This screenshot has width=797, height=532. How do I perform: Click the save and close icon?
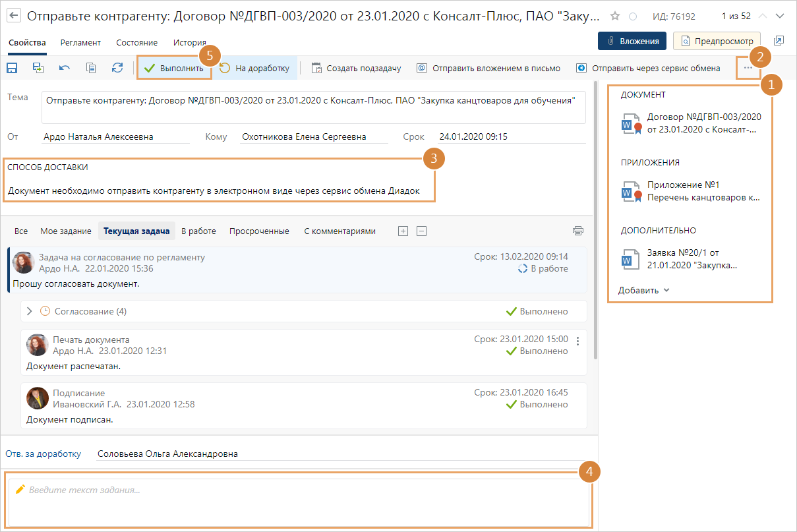pyautogui.click(x=38, y=68)
